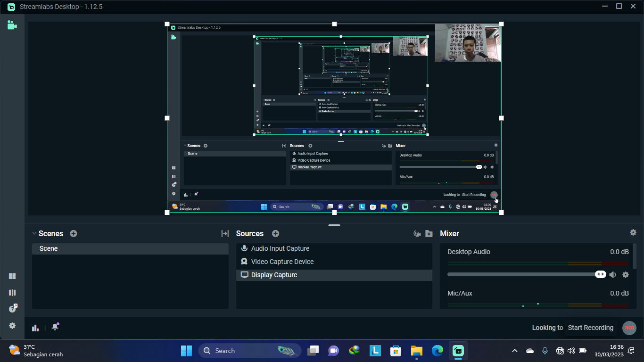Show hidden system tray icons
The width and height of the screenshot is (644, 362).
click(x=515, y=351)
